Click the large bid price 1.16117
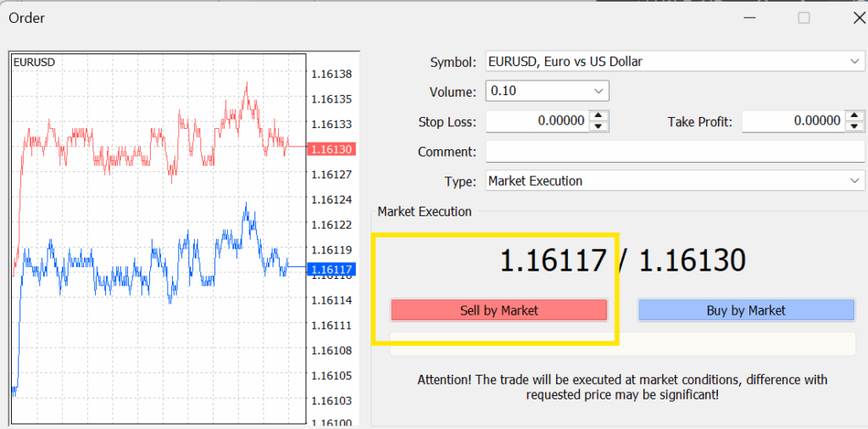The image size is (868, 429). tap(554, 261)
